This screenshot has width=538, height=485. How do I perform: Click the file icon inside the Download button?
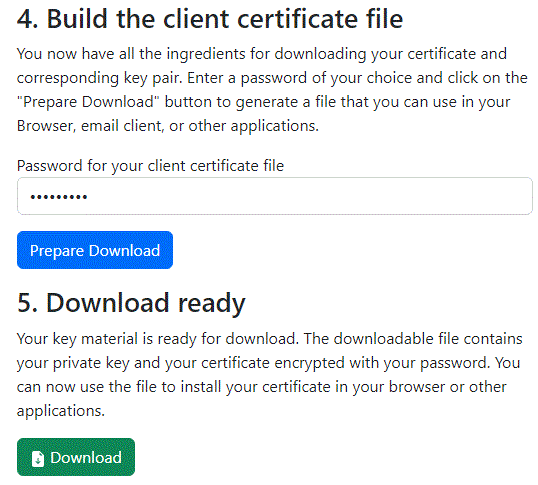click(x=38, y=459)
